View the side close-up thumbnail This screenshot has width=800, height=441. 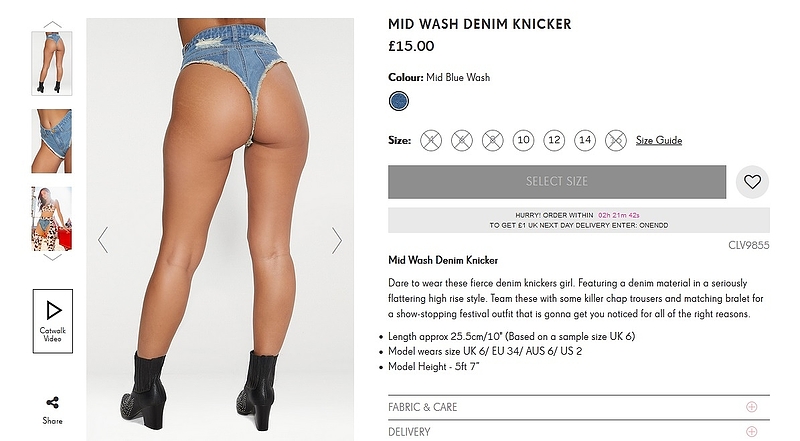tap(52, 141)
